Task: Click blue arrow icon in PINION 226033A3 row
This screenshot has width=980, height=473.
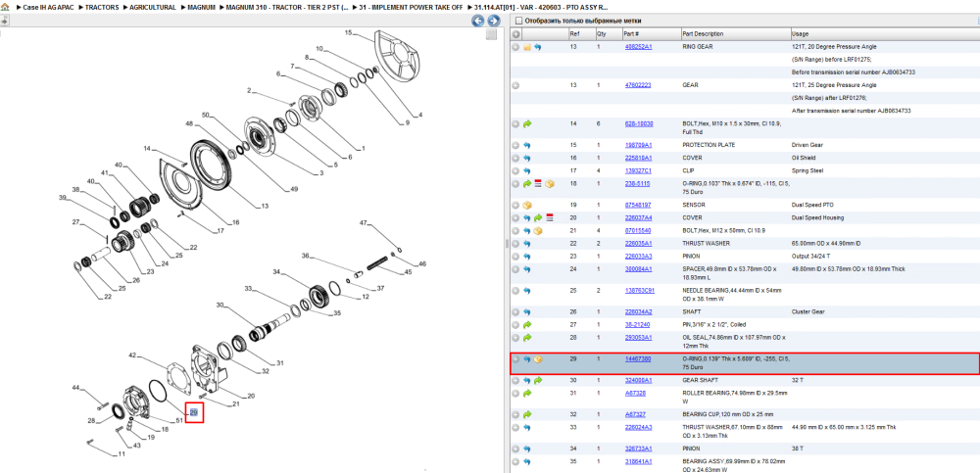Action: coord(527,257)
